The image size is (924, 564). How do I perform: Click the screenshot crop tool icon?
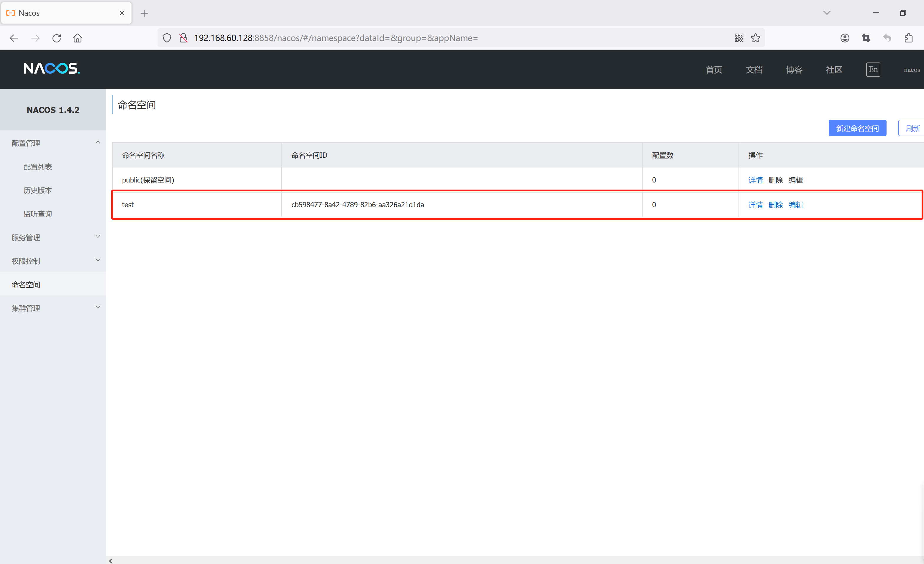[x=866, y=38]
